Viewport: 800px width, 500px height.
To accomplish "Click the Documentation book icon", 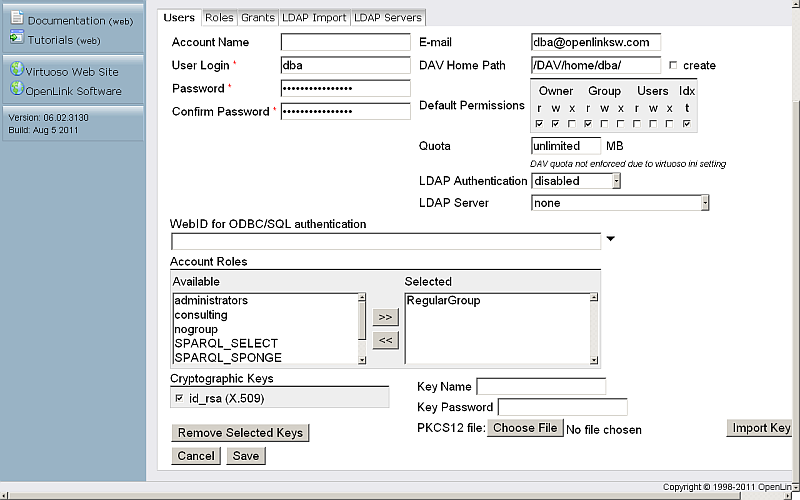I will tap(16, 20).
